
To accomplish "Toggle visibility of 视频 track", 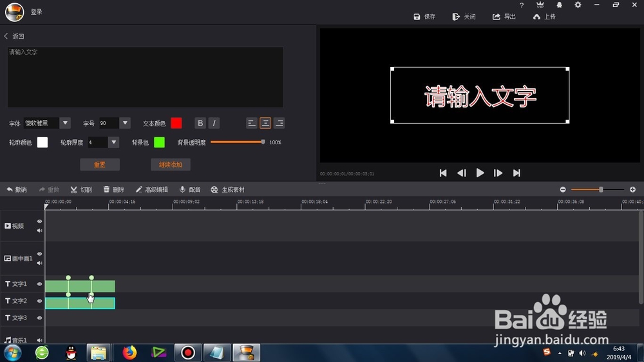I will (x=39, y=221).
